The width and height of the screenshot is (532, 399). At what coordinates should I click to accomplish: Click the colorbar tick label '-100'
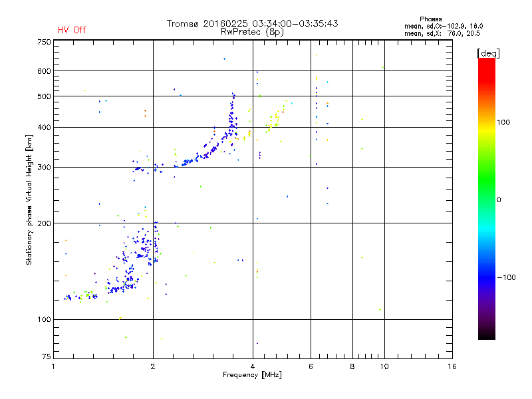pyautogui.click(x=507, y=277)
